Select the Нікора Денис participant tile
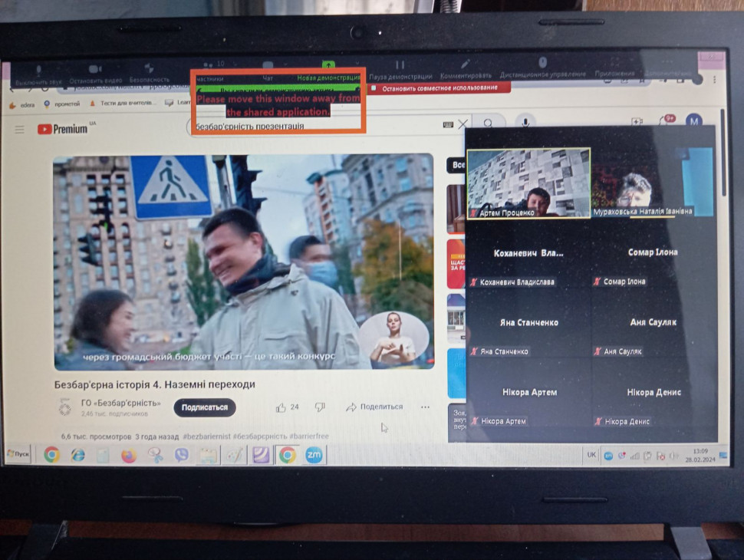Viewport: 744px width, 560px height. [x=653, y=394]
